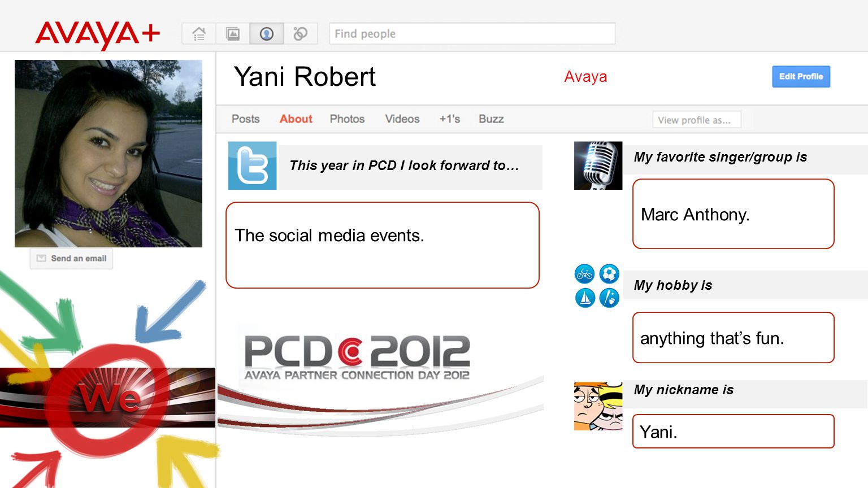Click the bicycle hobby icon

pyautogui.click(x=585, y=274)
